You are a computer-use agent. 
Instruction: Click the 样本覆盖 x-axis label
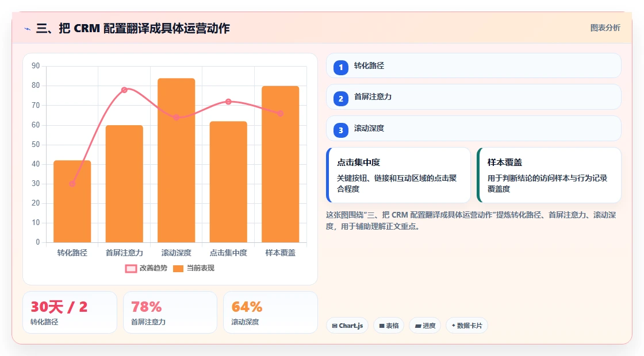tap(281, 253)
